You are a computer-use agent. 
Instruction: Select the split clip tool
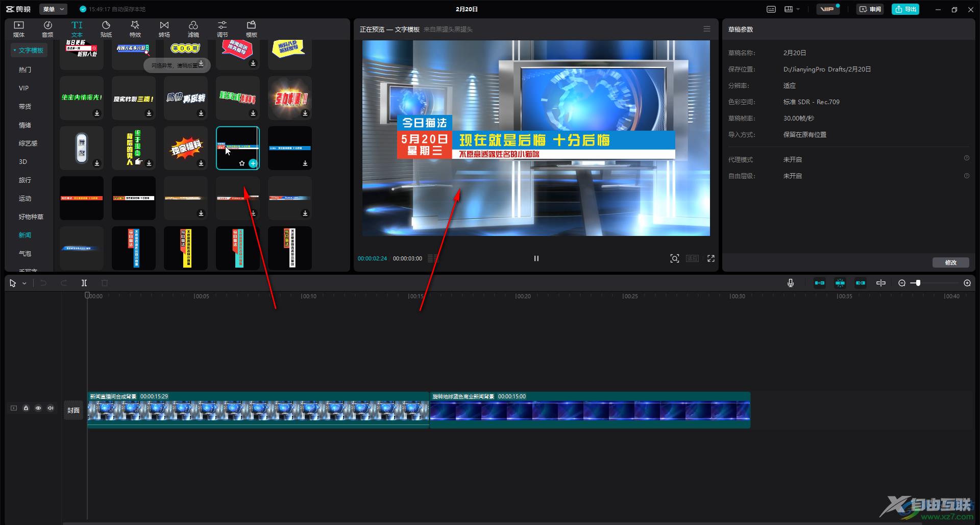[x=84, y=283]
